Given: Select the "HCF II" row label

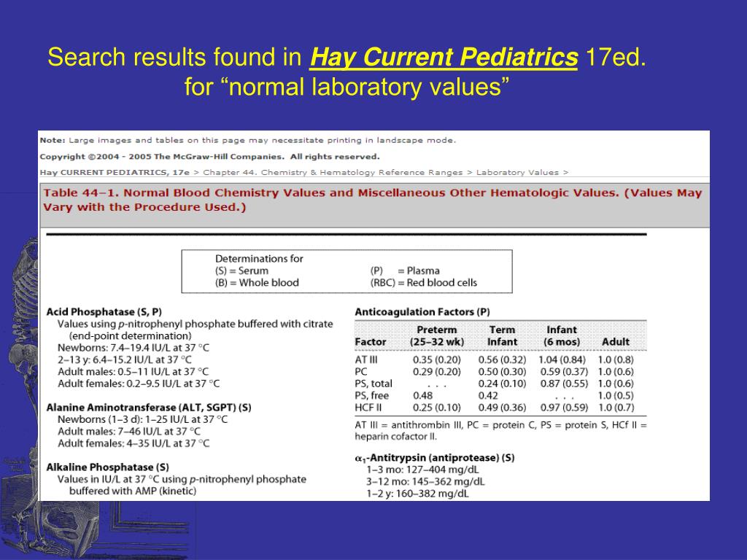Looking at the screenshot, I should pos(368,408).
